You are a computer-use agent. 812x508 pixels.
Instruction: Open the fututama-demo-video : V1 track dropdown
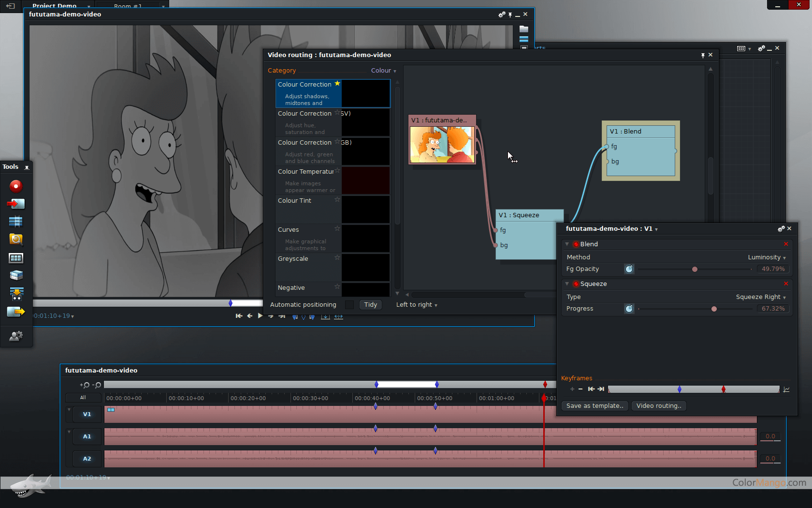point(656,229)
